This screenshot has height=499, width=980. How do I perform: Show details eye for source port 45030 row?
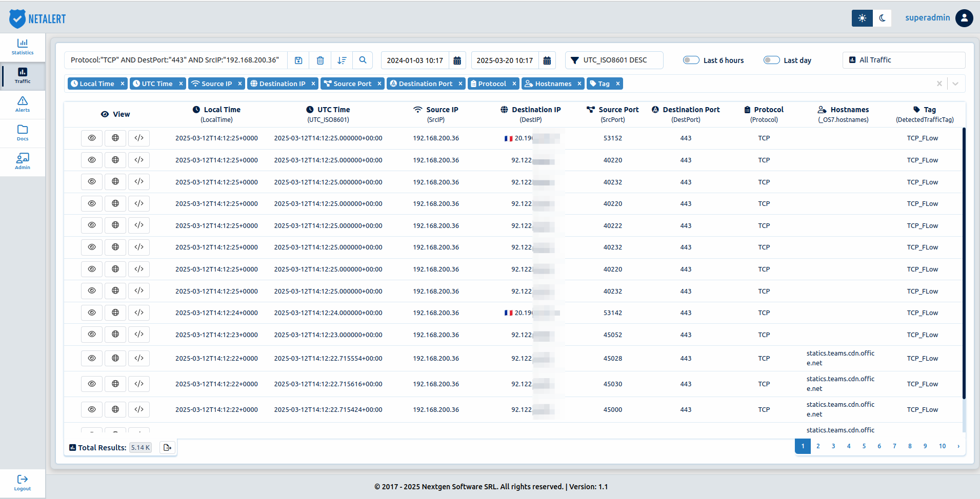pyautogui.click(x=92, y=384)
